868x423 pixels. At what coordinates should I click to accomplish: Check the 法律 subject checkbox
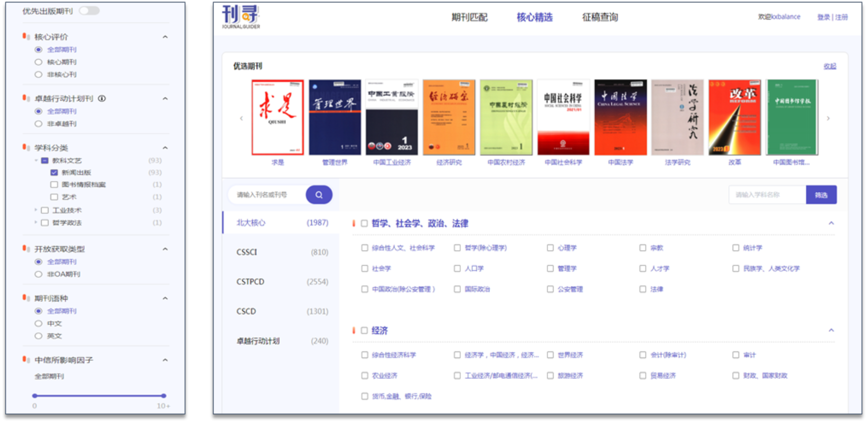point(642,289)
